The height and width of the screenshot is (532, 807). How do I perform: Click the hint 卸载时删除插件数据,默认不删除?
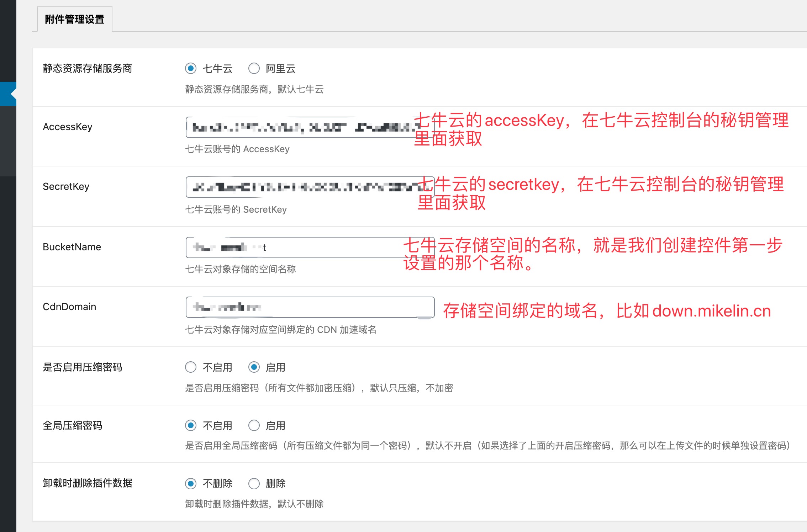pos(254,504)
